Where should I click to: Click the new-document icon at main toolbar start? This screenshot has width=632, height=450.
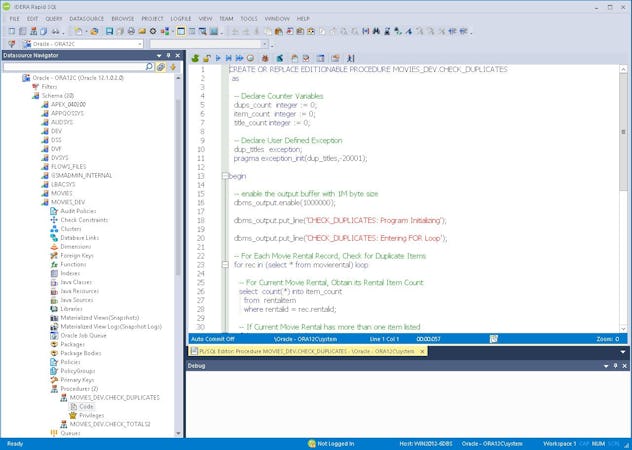(x=12, y=31)
